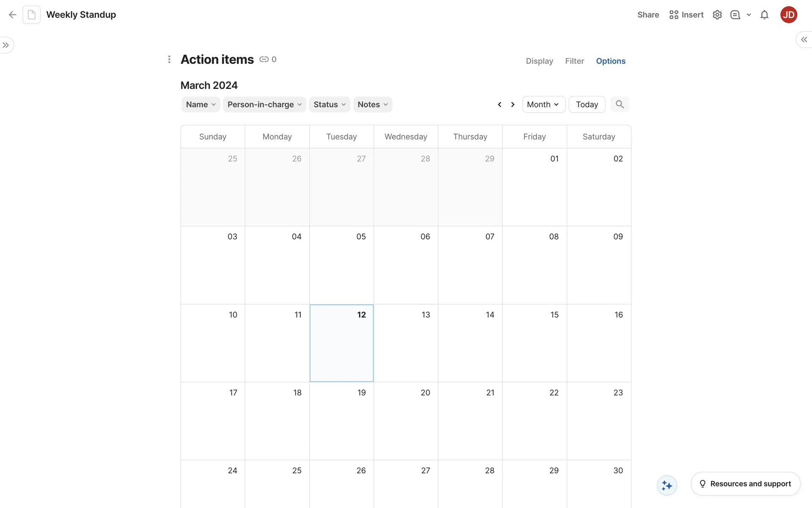This screenshot has height=508, width=812.
Task: Expand the Person-in-charge column dropdown
Action: (x=264, y=105)
